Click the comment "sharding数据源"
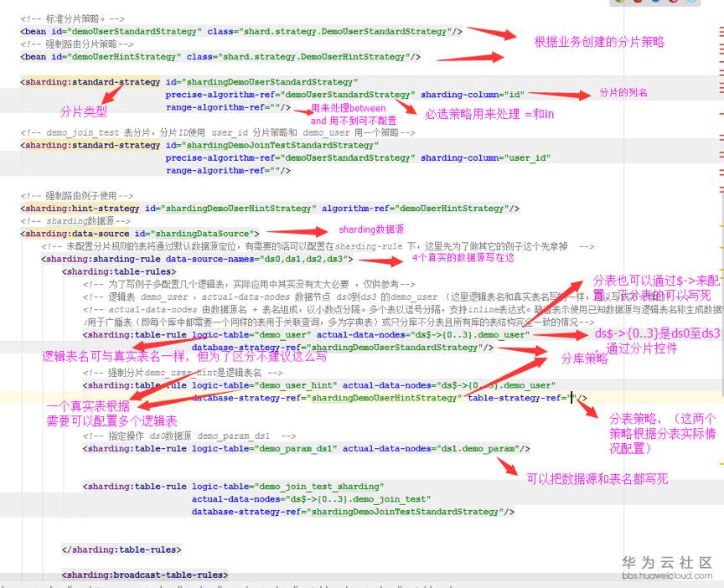 coord(75,221)
